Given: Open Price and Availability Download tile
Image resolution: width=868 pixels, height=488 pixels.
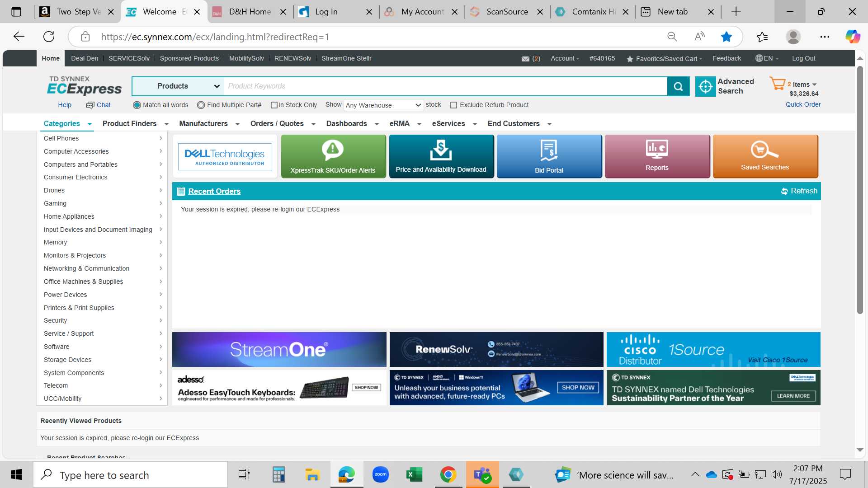Looking at the screenshot, I should click(x=441, y=156).
